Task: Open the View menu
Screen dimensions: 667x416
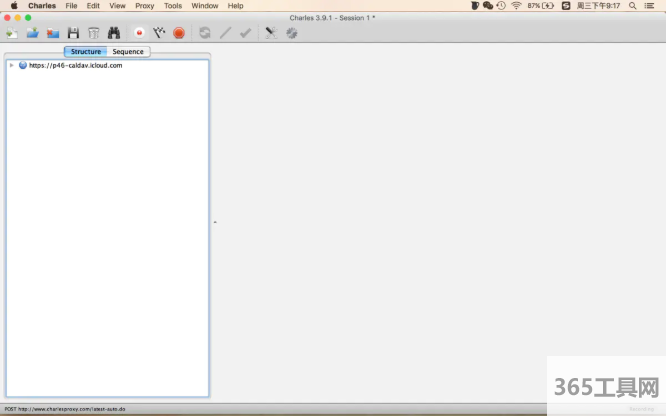Action: [117, 6]
